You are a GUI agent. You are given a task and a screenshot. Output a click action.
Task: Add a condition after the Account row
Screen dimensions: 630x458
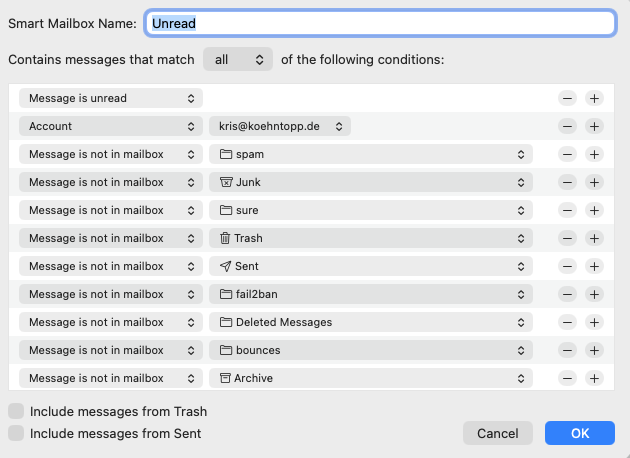click(x=594, y=127)
